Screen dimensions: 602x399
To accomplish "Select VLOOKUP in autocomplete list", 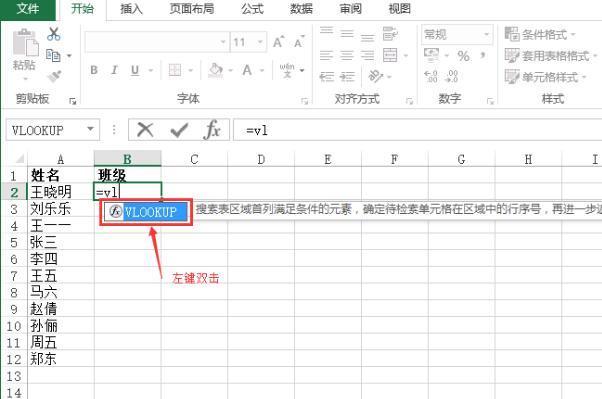I will coord(146,212).
